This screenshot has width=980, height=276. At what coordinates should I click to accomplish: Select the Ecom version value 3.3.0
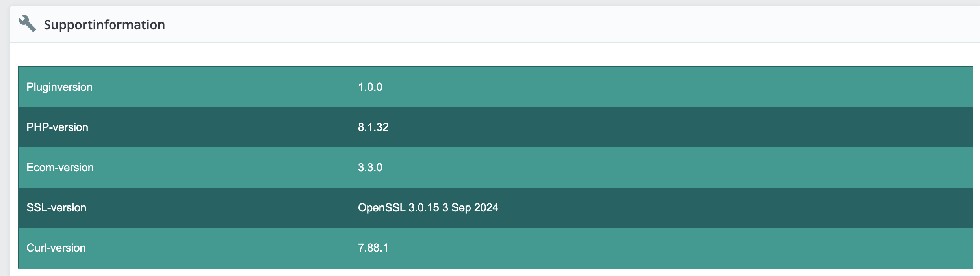(370, 167)
